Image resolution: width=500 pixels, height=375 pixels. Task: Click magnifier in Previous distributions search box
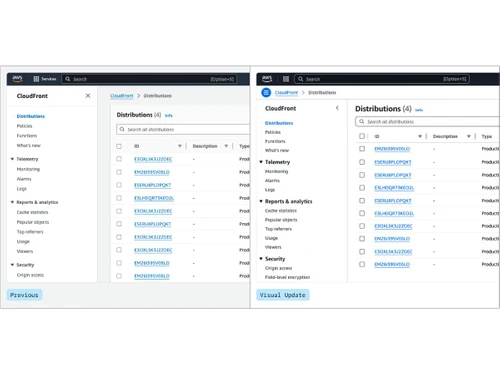122,129
